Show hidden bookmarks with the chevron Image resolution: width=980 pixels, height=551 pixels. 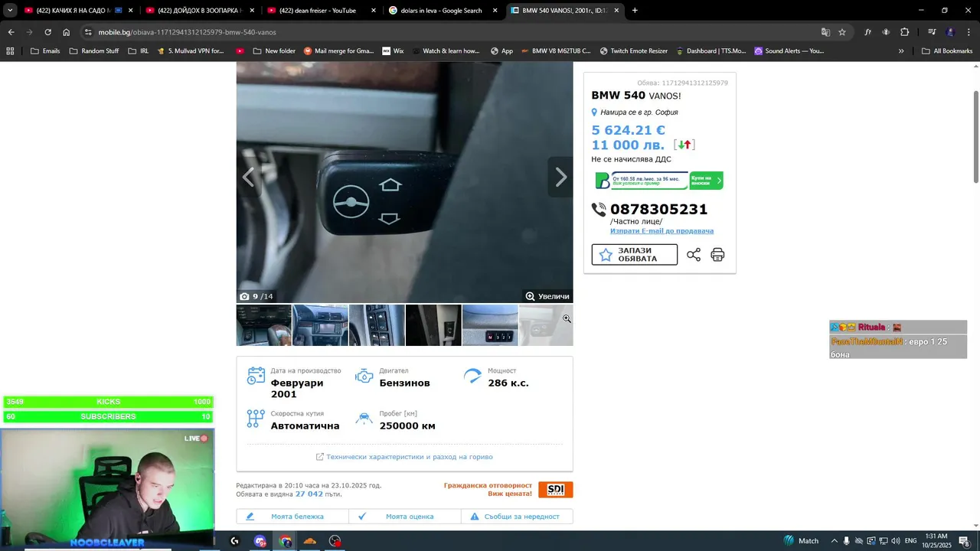tap(901, 51)
